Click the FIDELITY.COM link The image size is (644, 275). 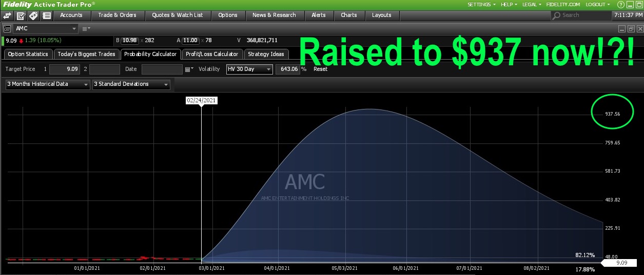[563, 4]
